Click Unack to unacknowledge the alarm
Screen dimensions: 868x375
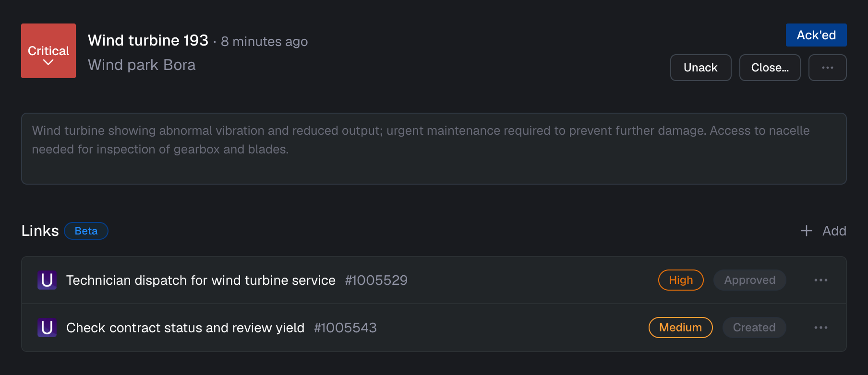[x=700, y=68]
